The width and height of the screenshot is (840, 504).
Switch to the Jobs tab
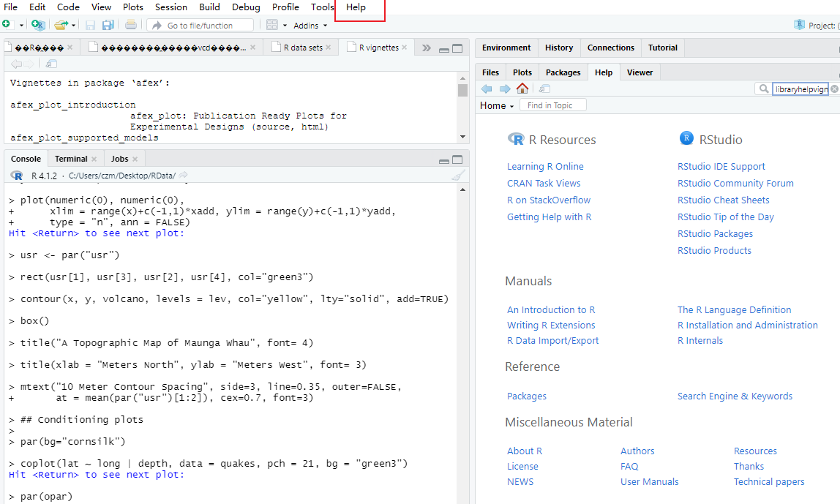pos(119,159)
